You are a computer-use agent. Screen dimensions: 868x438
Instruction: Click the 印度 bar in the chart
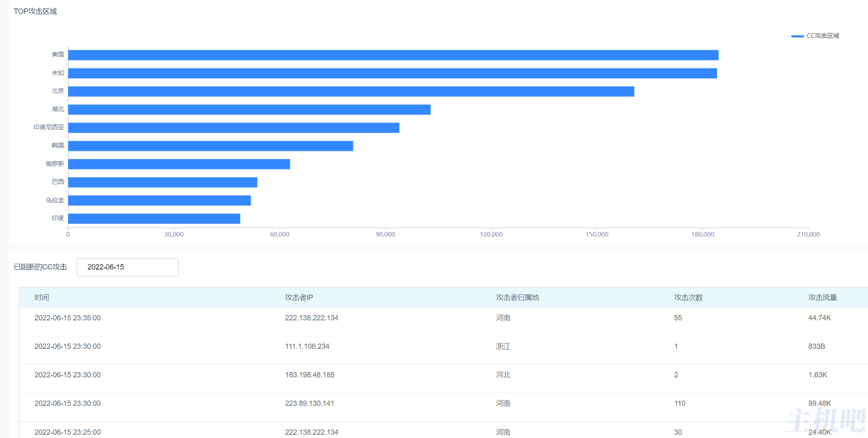pyautogui.click(x=154, y=219)
